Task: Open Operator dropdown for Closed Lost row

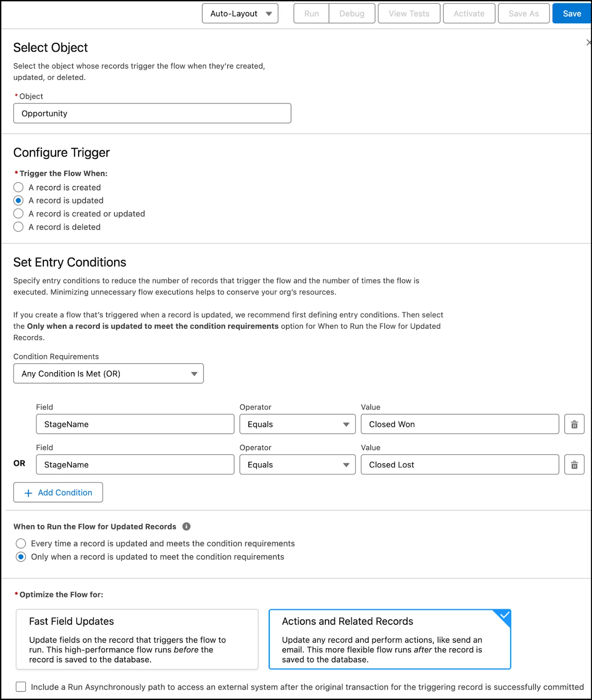Action: (297, 465)
